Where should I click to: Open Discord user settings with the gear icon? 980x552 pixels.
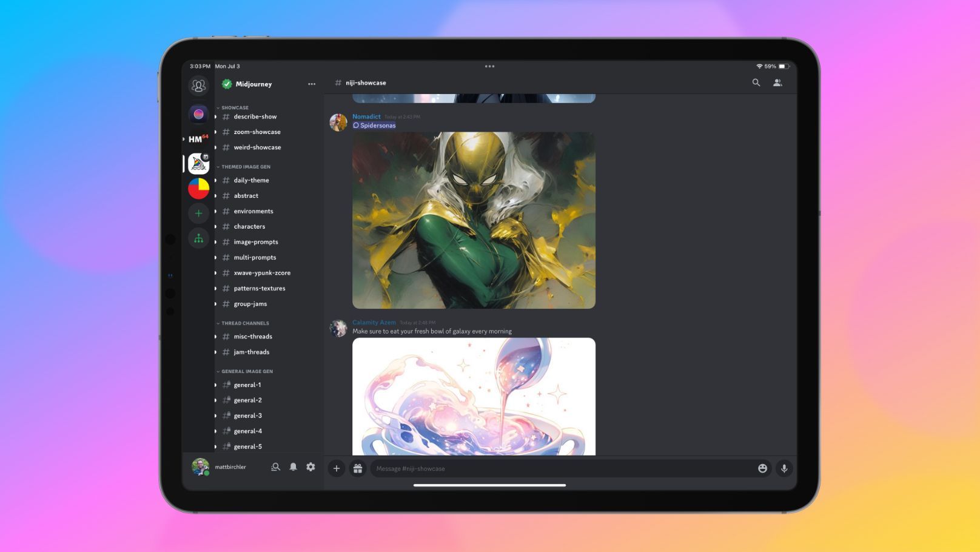(310, 467)
